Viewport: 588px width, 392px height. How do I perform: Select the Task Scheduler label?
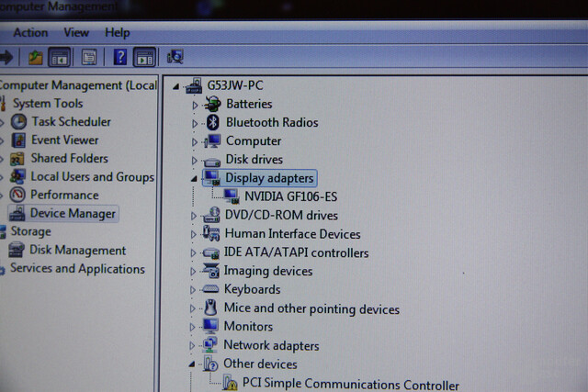click(72, 122)
